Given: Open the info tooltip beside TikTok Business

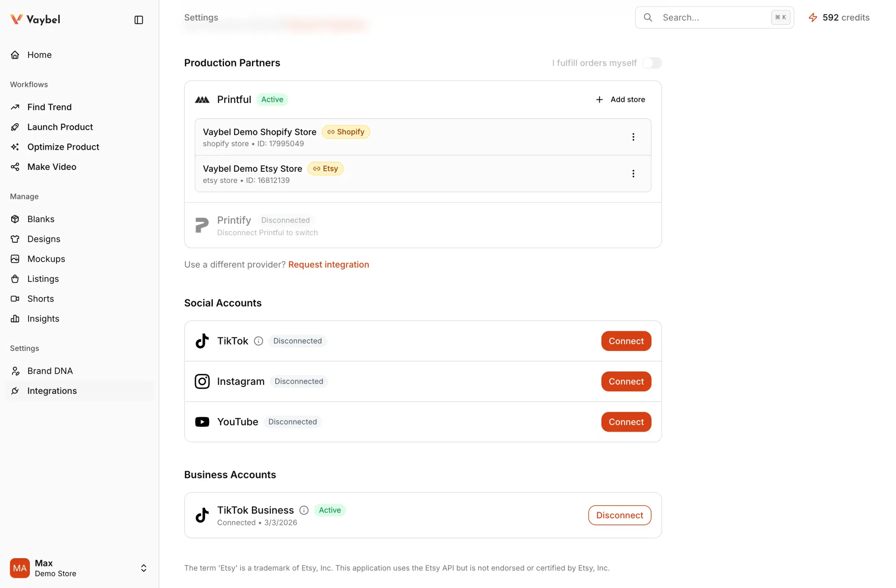Looking at the screenshot, I should click(304, 510).
